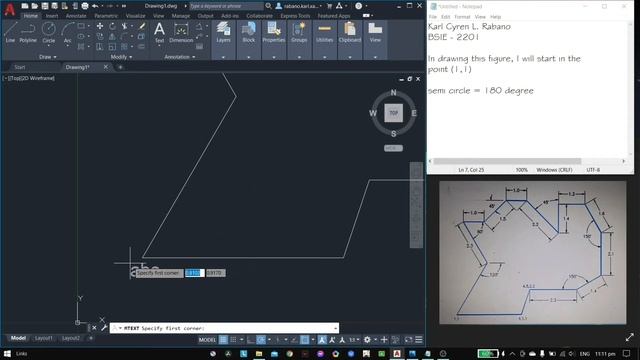This screenshot has width=640, height=360.
Task: Toggle polar tracking in status bar
Action: (261, 340)
